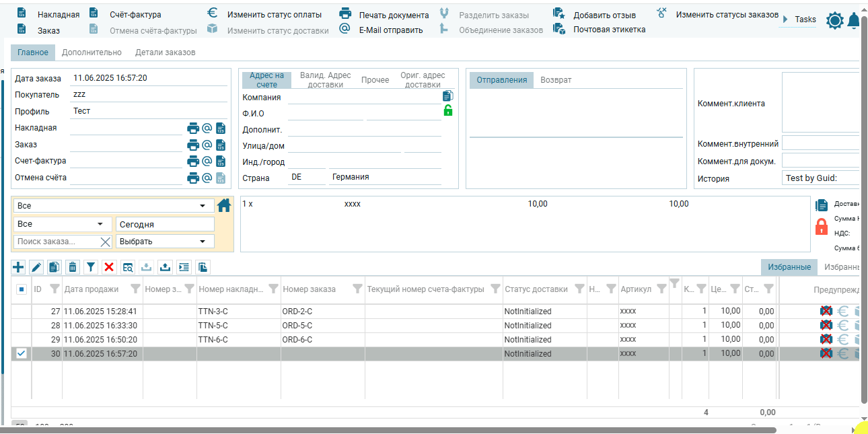
Task: Open settings with the gear icon
Action: point(834,21)
